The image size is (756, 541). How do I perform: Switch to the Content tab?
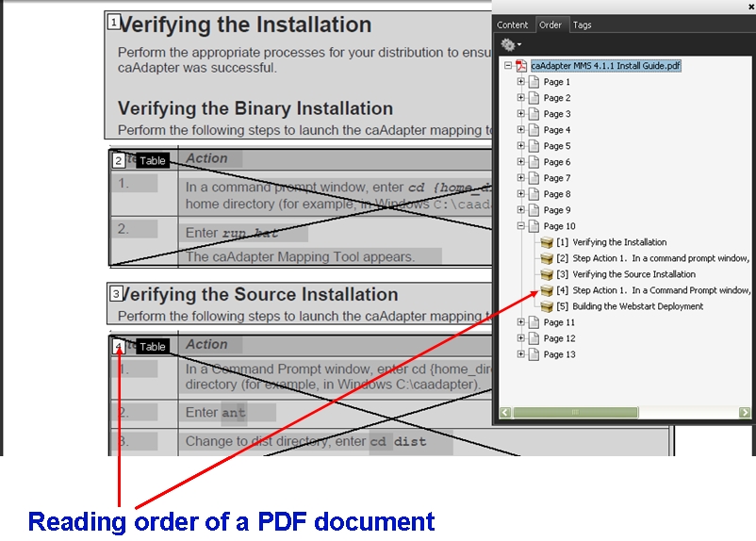(512, 25)
